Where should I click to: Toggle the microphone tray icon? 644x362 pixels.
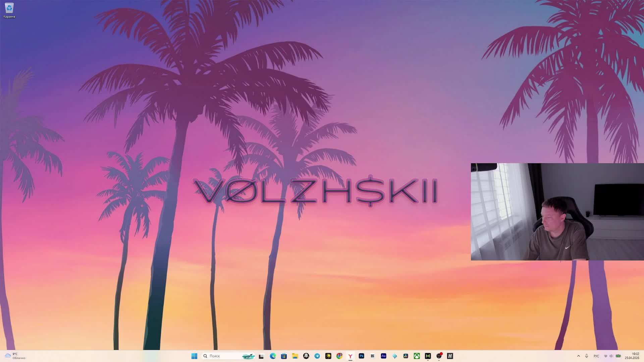pyautogui.click(x=587, y=356)
